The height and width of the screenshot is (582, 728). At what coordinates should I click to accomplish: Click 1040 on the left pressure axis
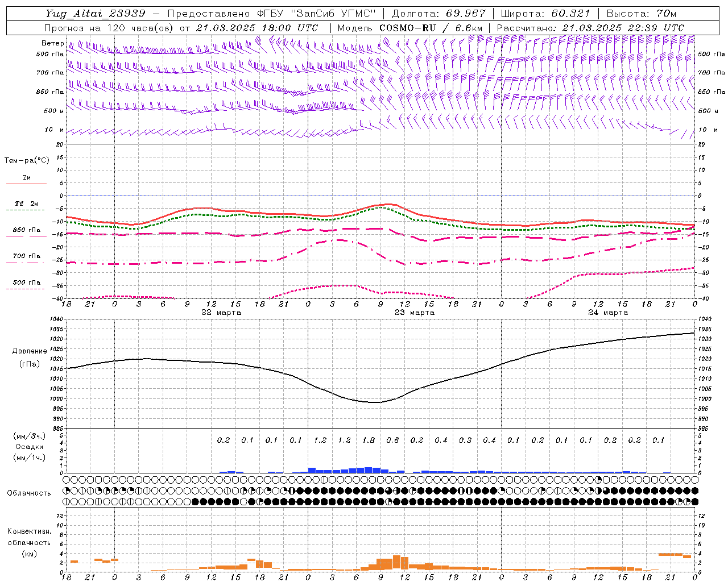tap(57, 319)
